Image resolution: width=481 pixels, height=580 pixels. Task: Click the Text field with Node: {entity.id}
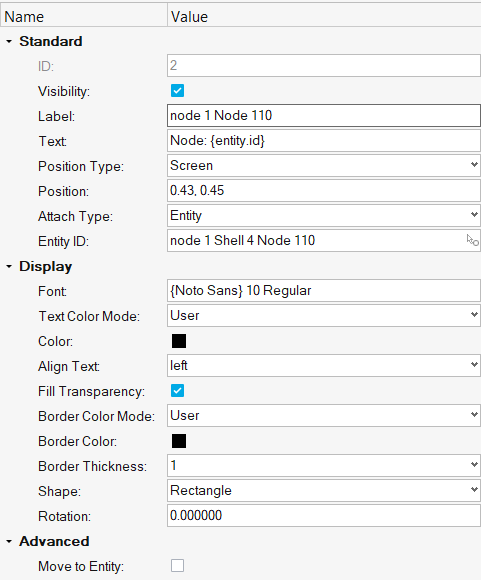tap(324, 141)
